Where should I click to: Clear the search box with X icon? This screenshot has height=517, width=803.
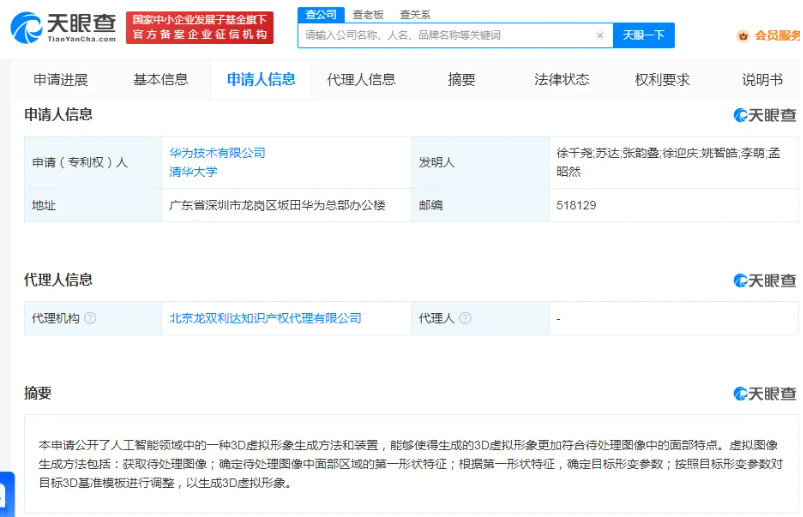coord(600,35)
